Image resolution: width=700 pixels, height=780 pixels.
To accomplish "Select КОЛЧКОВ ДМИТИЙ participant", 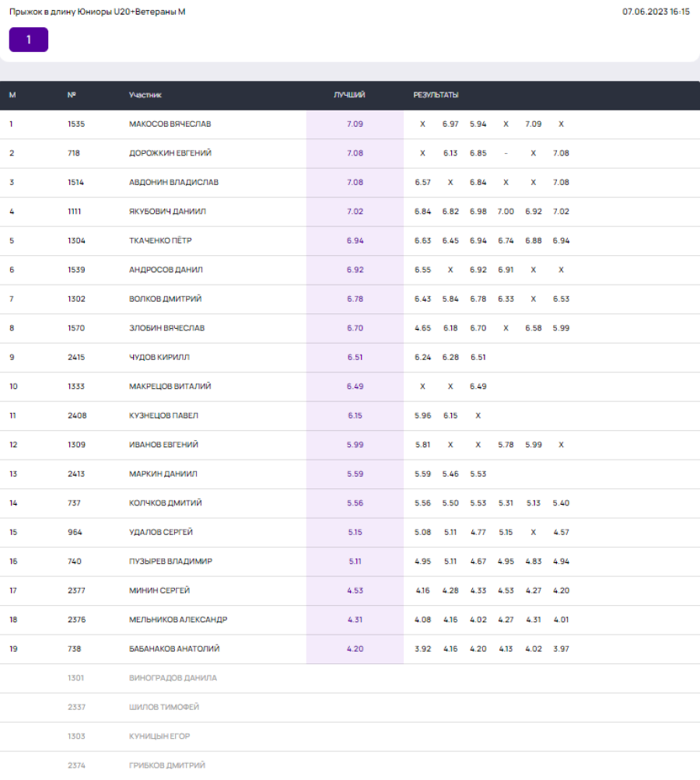I will click(165, 503).
